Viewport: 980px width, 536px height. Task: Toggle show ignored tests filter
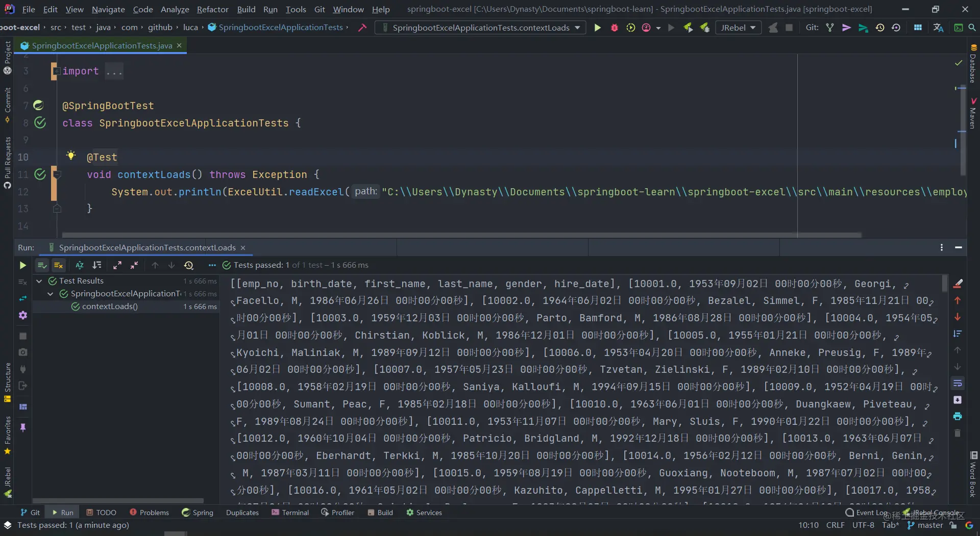pyautogui.click(x=59, y=265)
